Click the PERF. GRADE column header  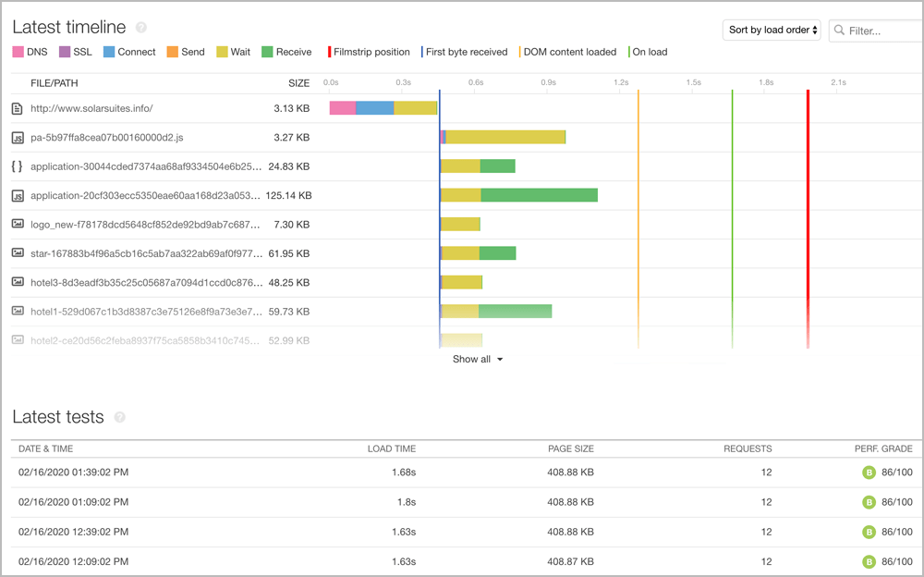883,448
